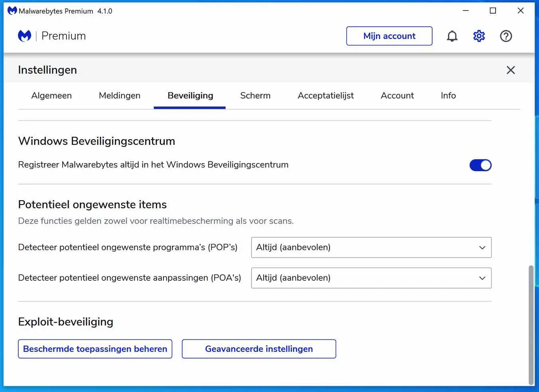Toggle Windows Beveiligingscentrum registration switch
The image size is (539, 392).
coord(480,165)
